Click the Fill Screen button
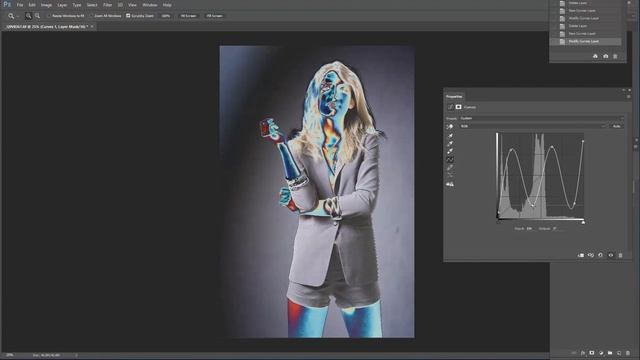Screen dimensions: 640x360 pos(214,16)
